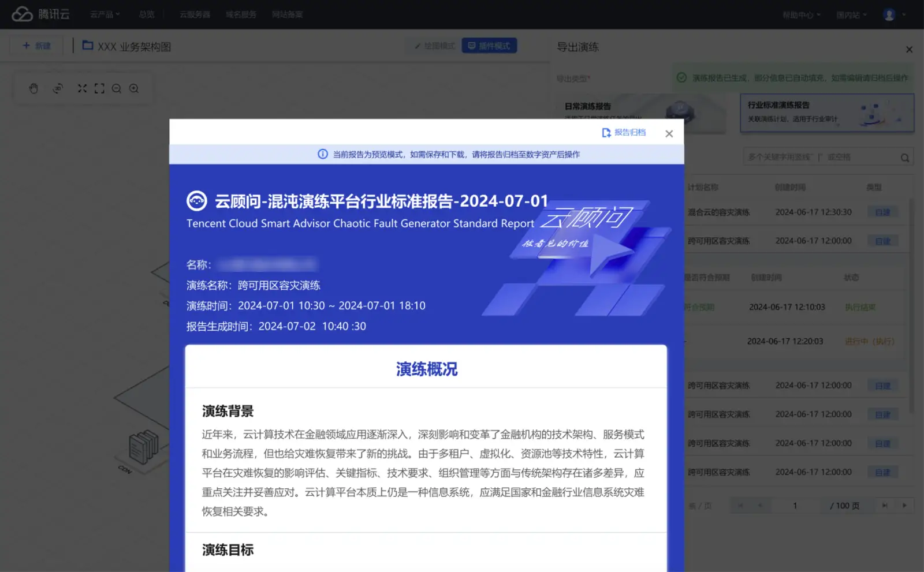Expand the 国内站 region dropdown

tap(851, 15)
